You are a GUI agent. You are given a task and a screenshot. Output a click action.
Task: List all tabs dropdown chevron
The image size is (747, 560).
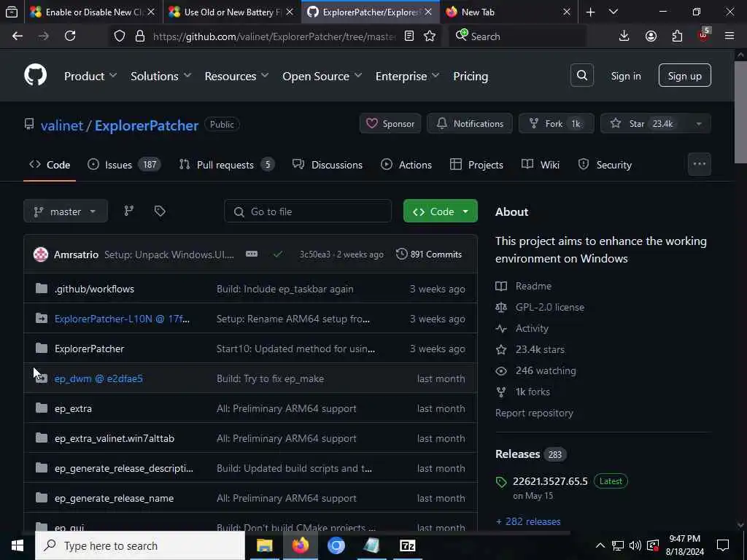[x=614, y=12]
